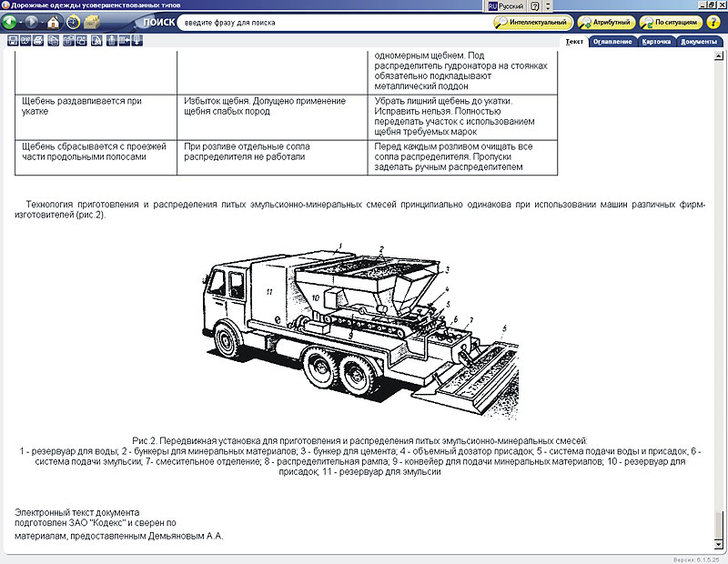Open dropdown arrow beside Forward button
The image size is (728, 564).
point(41,22)
